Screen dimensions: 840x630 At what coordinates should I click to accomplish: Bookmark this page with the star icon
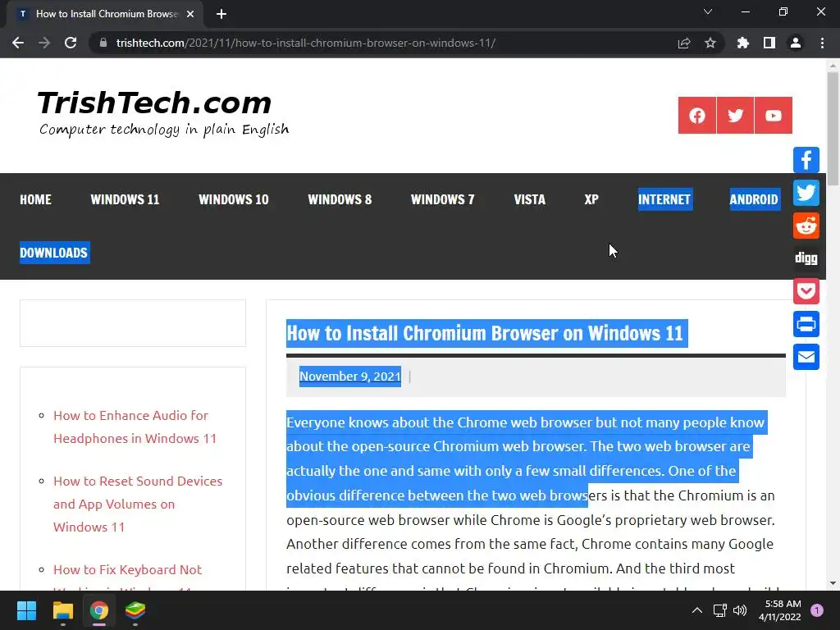pyautogui.click(x=710, y=43)
